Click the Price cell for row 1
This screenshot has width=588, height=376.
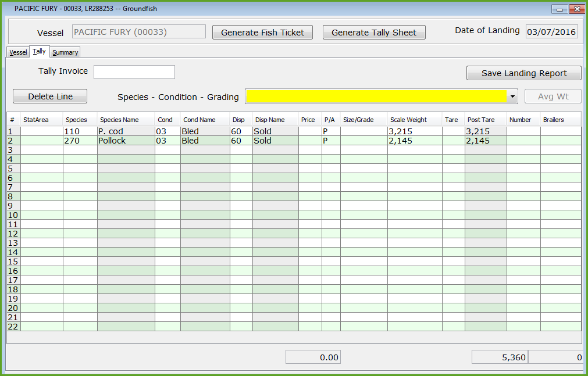tap(309, 131)
